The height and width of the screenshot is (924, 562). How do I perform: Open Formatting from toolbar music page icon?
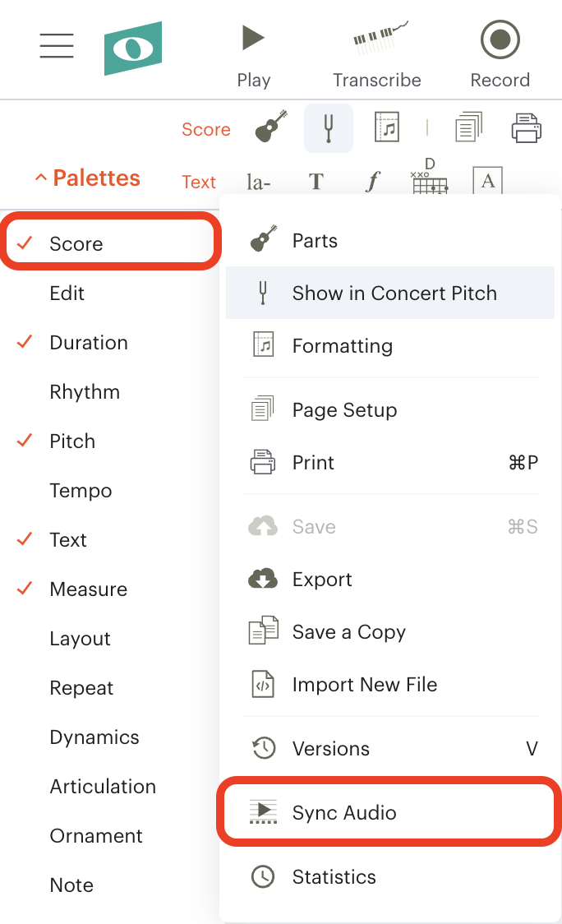point(387,127)
